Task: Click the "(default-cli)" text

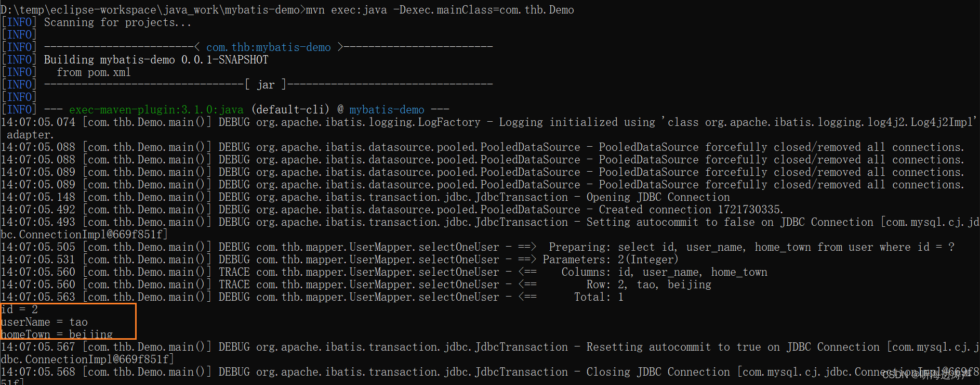Action: point(290,110)
